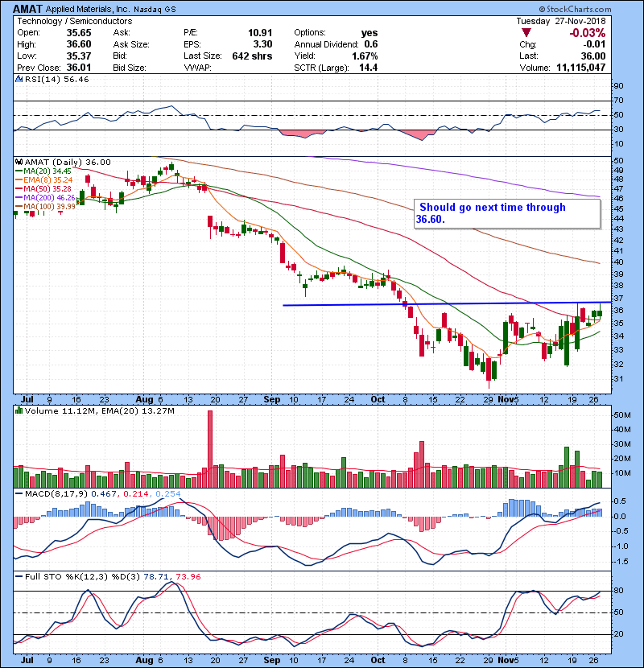Viewport: 644px width, 668px height.
Task: Click the Stochastic %K value 78.71
Action: tap(155, 577)
